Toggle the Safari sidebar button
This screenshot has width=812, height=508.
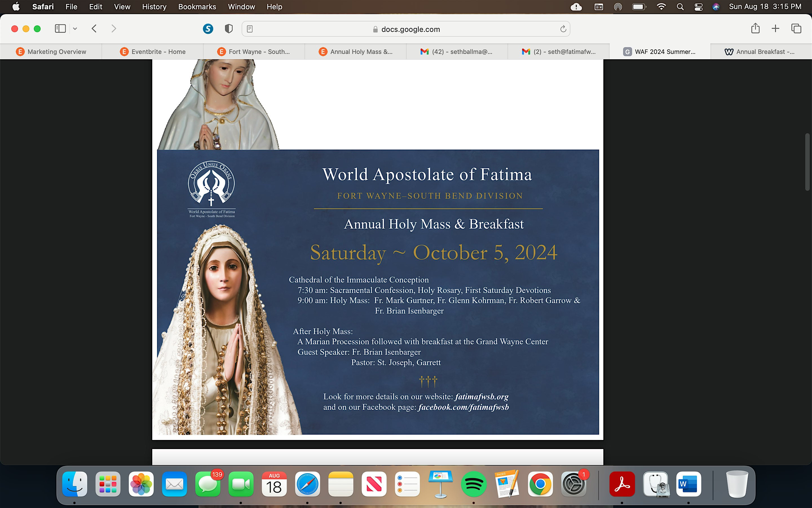[x=60, y=29]
